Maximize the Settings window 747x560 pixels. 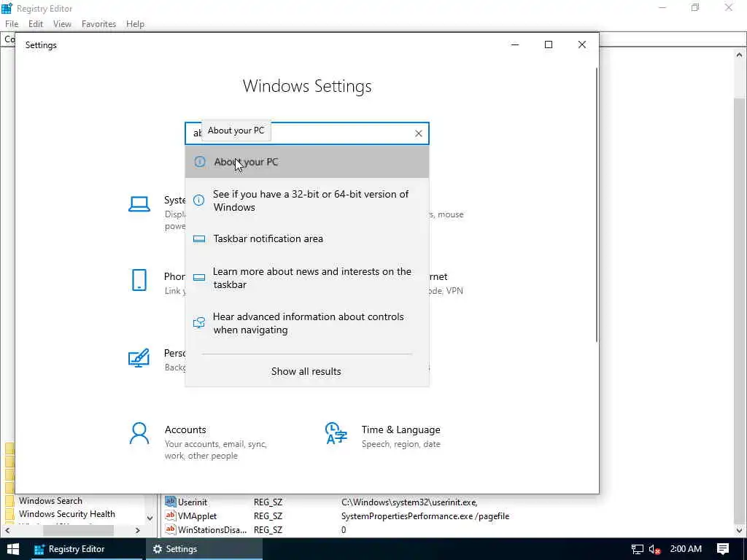[x=549, y=44]
